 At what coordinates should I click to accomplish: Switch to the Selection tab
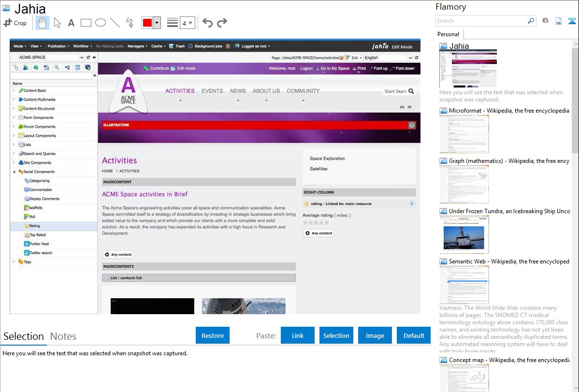pyautogui.click(x=24, y=336)
